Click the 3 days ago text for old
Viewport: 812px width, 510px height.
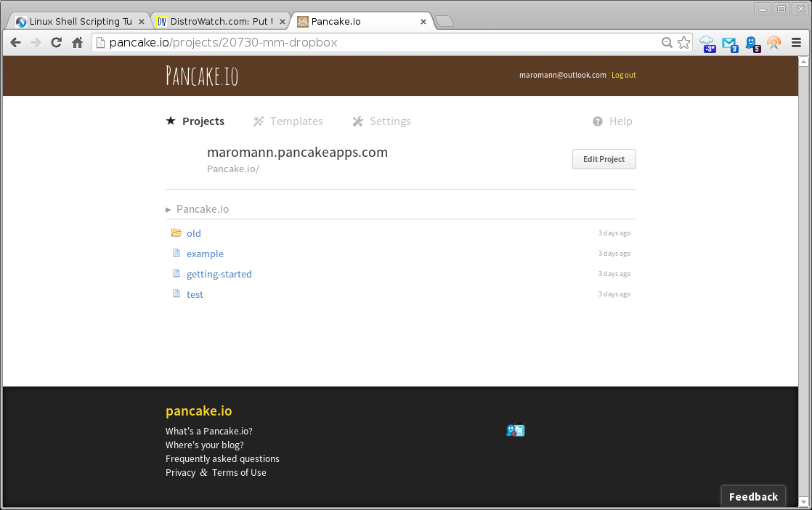(x=614, y=233)
